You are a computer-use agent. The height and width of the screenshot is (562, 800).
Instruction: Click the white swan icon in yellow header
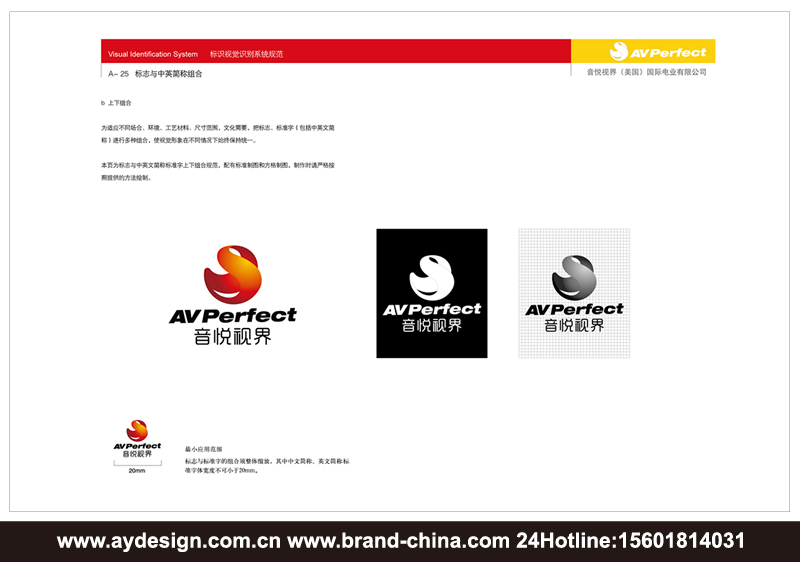(x=618, y=51)
